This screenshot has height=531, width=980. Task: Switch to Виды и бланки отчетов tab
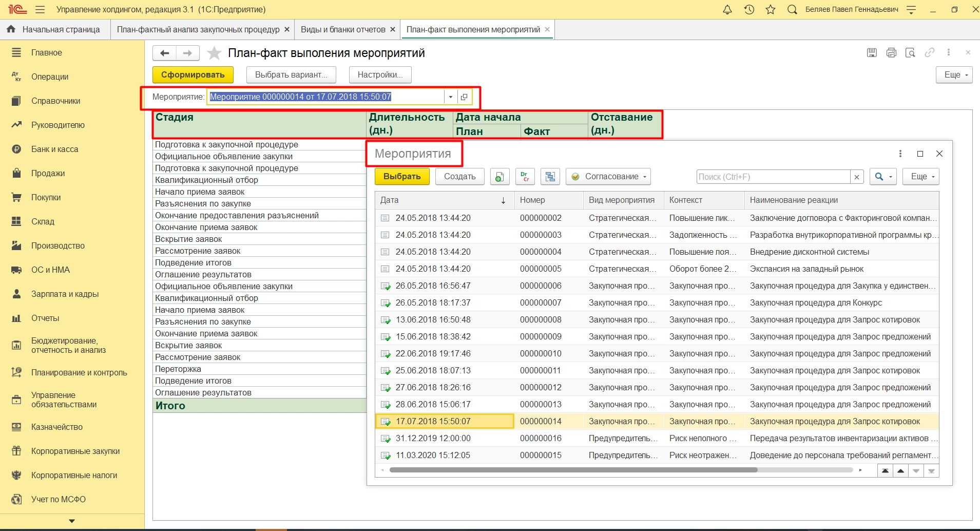342,30
